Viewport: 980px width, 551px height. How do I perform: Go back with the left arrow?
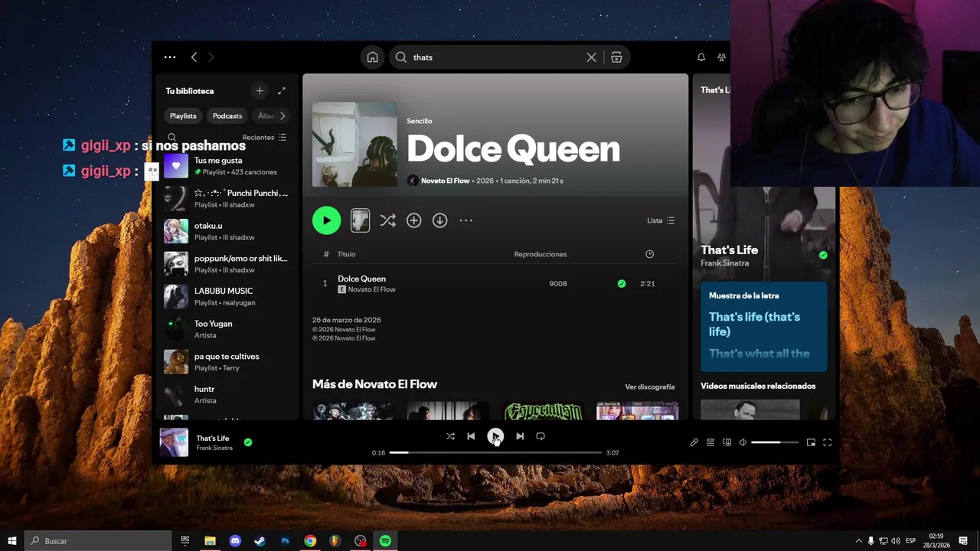(194, 57)
